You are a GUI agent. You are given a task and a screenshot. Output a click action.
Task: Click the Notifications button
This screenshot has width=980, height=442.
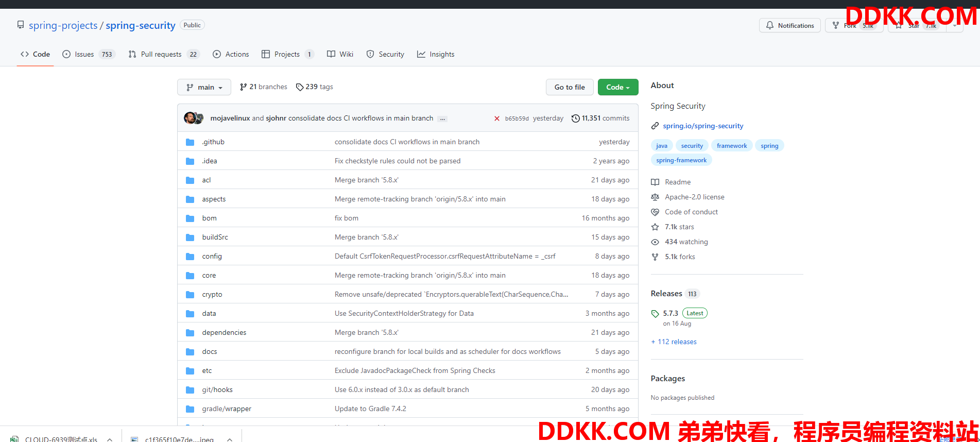point(790,25)
